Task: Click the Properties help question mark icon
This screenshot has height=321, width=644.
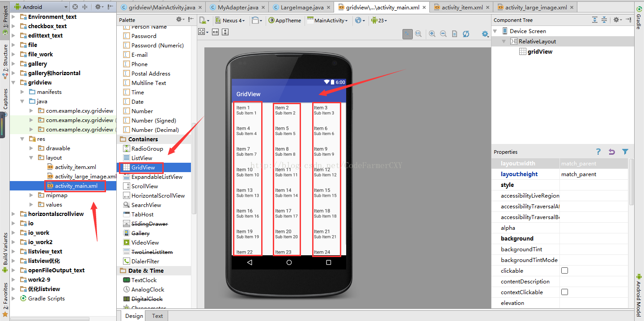Action: click(598, 152)
